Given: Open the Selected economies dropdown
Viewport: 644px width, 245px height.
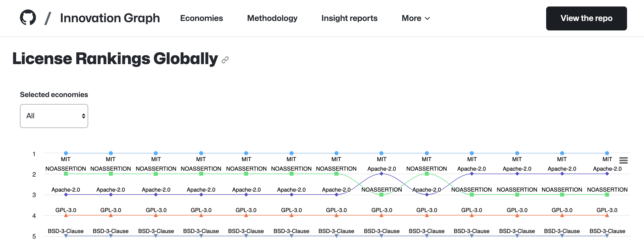Looking at the screenshot, I should (x=54, y=116).
